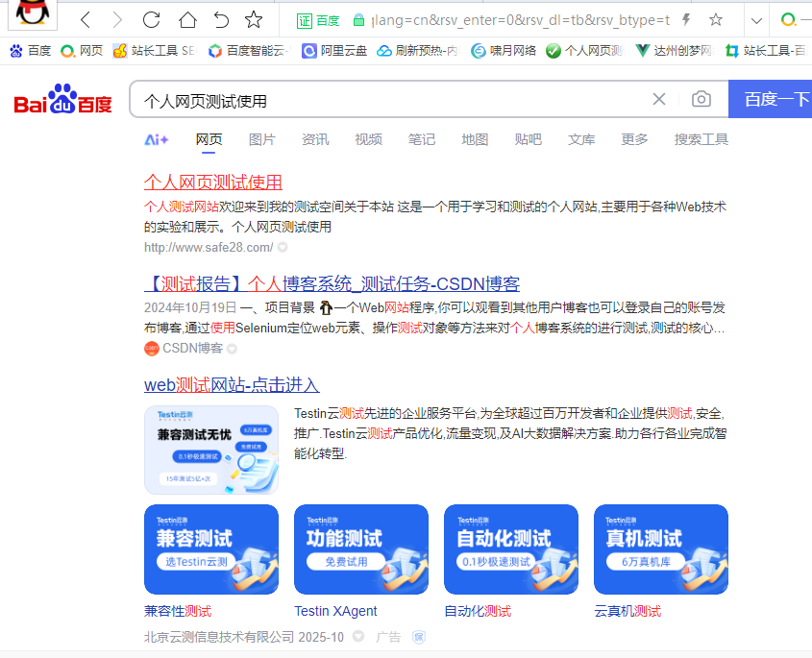Viewport: 812px width, 658px height.
Task: Expand the address bar dropdown chevron
Action: pos(756,20)
